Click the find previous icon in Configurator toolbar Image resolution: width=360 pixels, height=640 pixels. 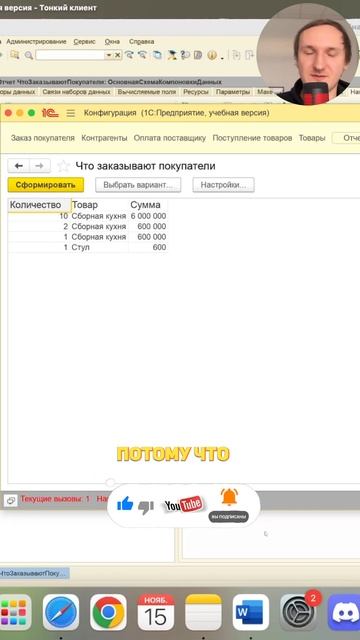click(x=142, y=55)
